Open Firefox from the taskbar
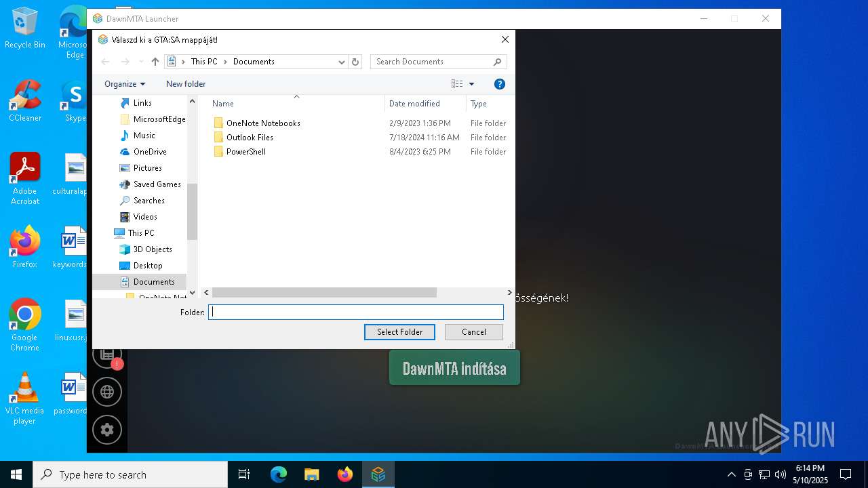The height and width of the screenshot is (488, 868). click(345, 474)
